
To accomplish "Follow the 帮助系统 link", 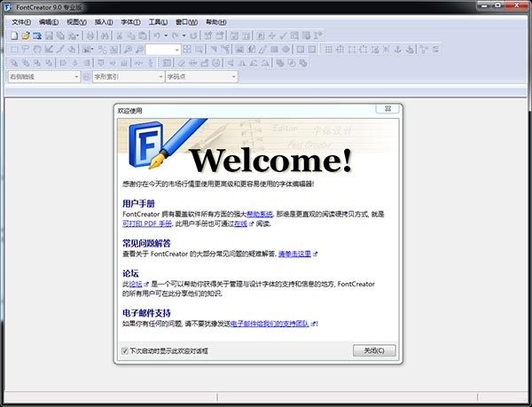I will coord(260,214).
